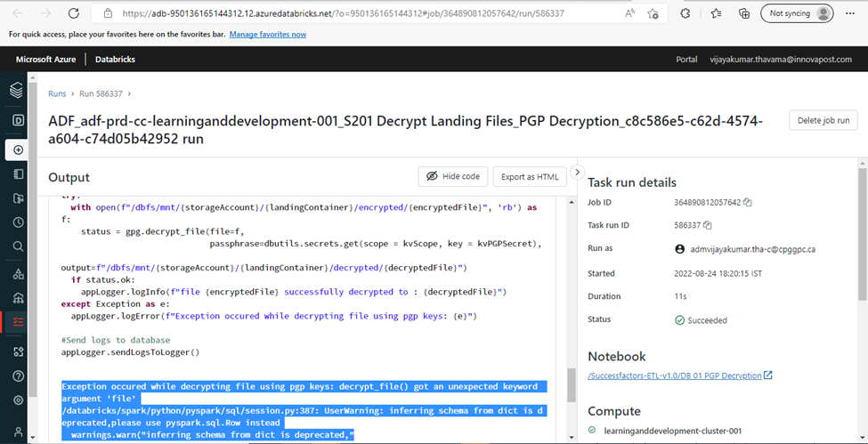
Task: Open the vijayakumar.thavama account menu
Action: point(781,60)
